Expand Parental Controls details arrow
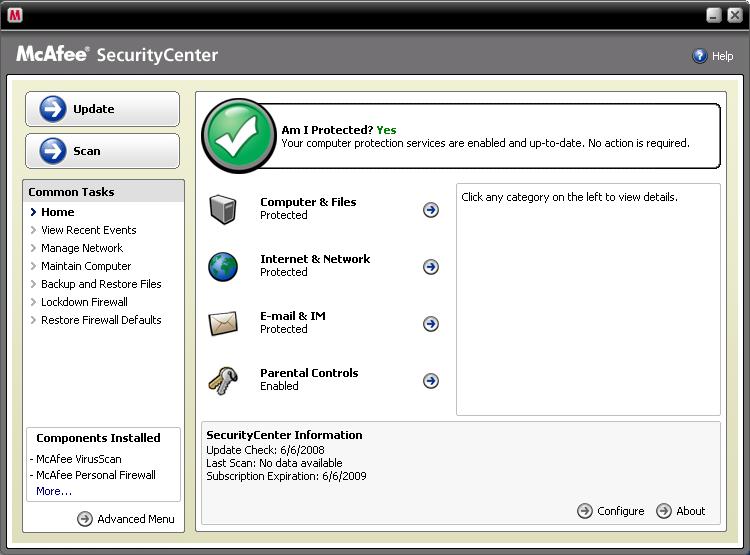750x555 pixels. [x=431, y=381]
